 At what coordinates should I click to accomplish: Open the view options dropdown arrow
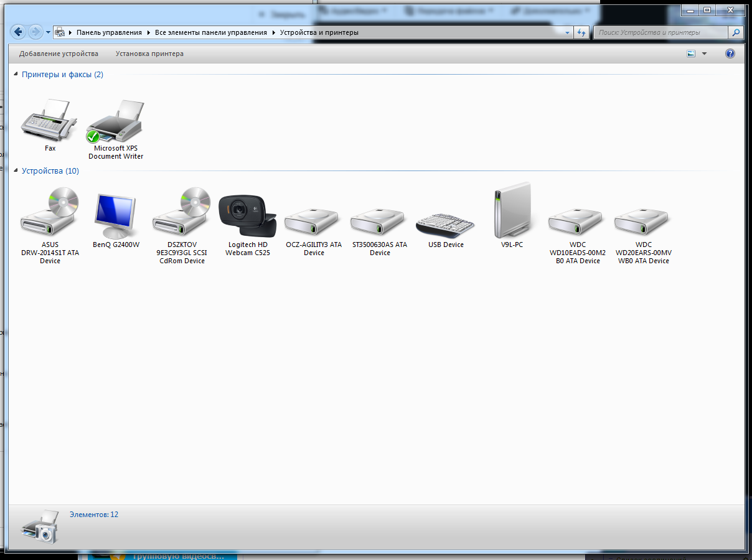(705, 54)
